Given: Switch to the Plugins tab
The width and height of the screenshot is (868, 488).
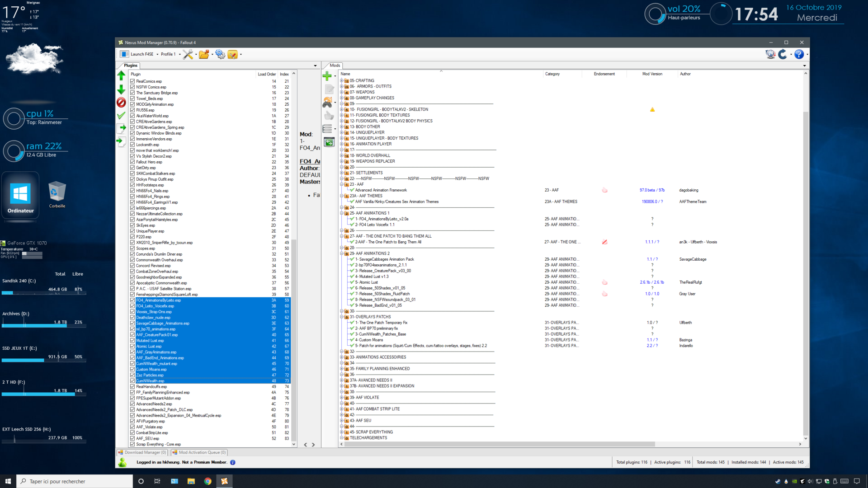Looking at the screenshot, I should click(131, 66).
